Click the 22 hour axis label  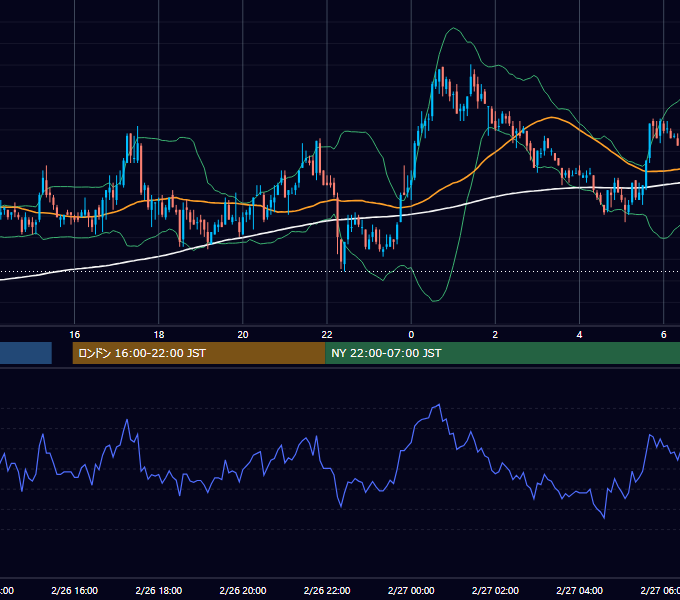point(327,335)
